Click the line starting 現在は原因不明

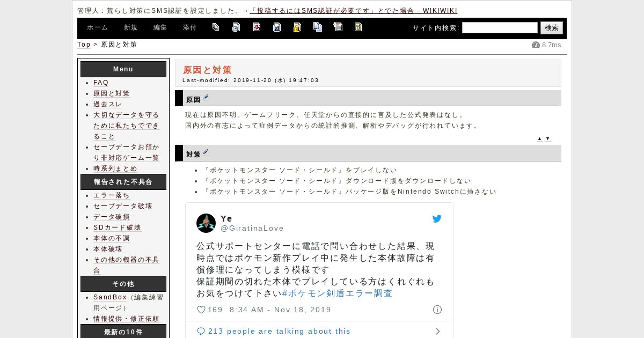[x=325, y=115]
